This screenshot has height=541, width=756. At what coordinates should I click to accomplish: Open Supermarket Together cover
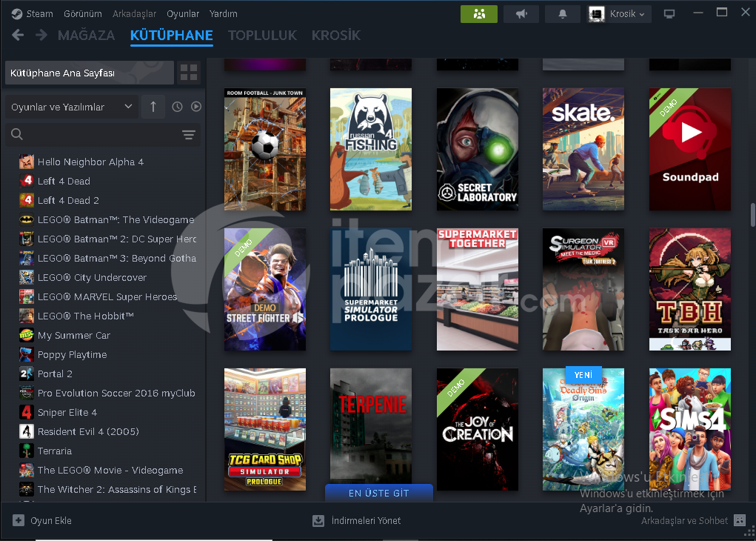(x=478, y=289)
